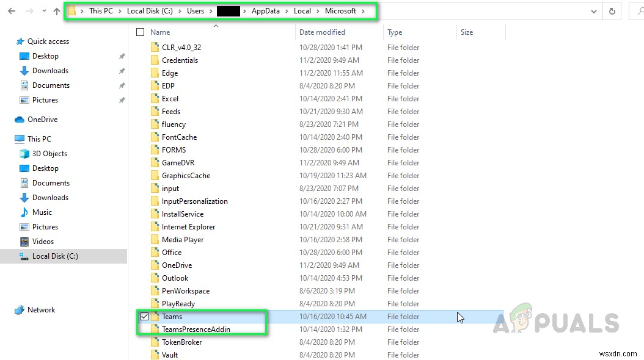Screen dimensions: 644x360
Task: Open Quick access in navigation pane
Action: pos(48,41)
